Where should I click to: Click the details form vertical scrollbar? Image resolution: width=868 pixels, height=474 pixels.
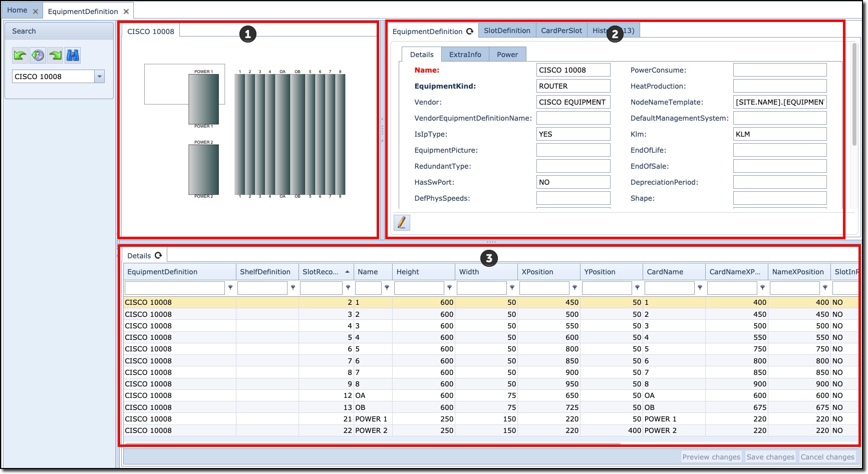tap(854, 95)
